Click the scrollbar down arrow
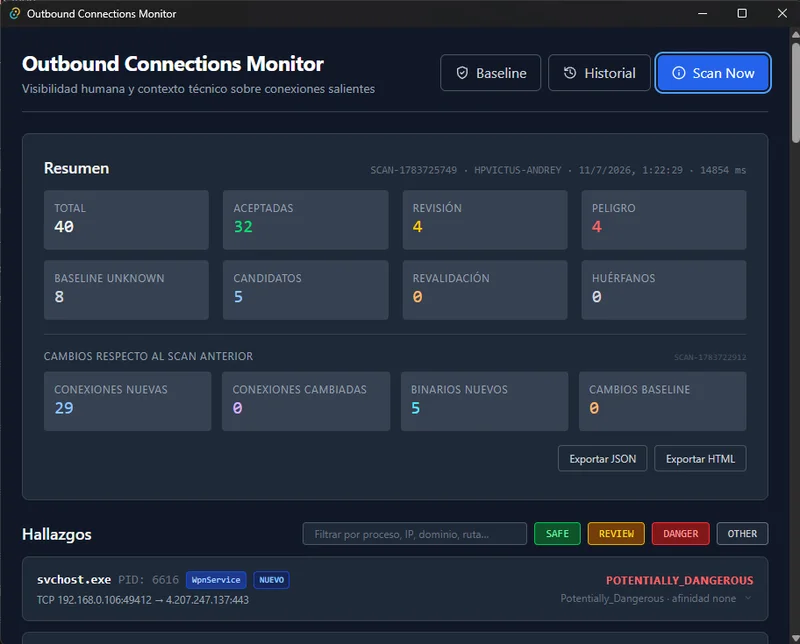The image size is (800, 644). click(795, 638)
